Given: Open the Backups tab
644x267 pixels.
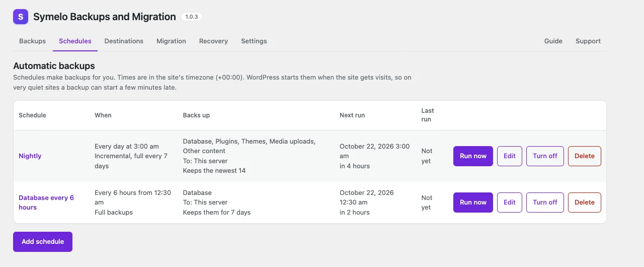Looking at the screenshot, I should click(x=32, y=41).
